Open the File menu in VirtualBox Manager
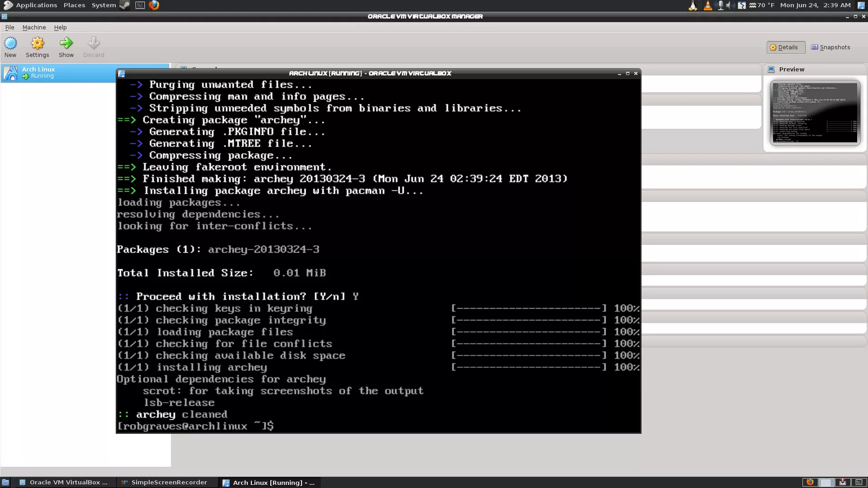868x488 pixels. [9, 28]
